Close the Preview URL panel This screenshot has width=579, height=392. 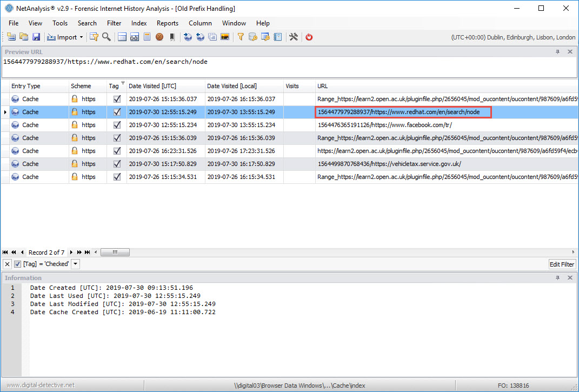570,52
